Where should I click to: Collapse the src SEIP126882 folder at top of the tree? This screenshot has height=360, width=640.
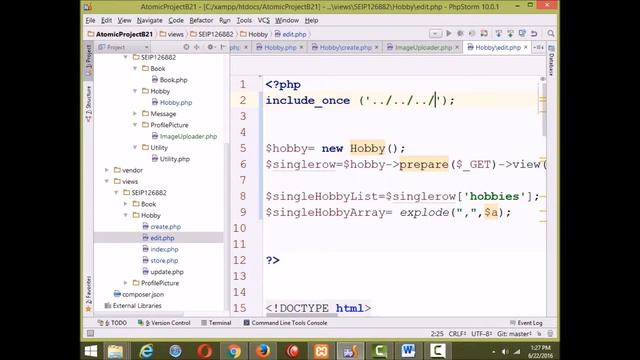pos(126,57)
